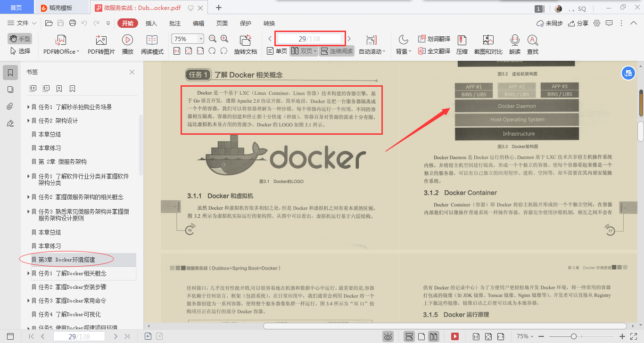Open 阅读模式 reading mode
Image resolution: width=644 pixels, height=343 pixels.
[152, 40]
